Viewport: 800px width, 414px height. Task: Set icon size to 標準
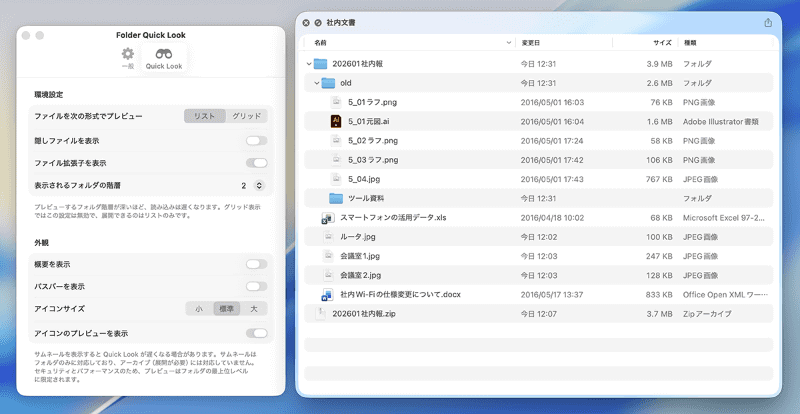coord(227,309)
